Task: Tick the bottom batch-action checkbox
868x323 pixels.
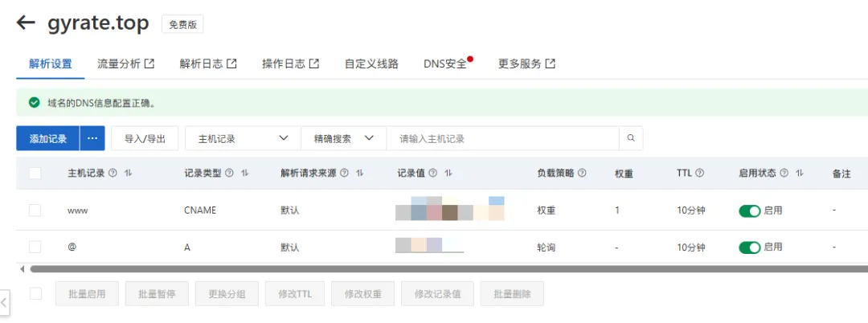Action: (x=35, y=294)
